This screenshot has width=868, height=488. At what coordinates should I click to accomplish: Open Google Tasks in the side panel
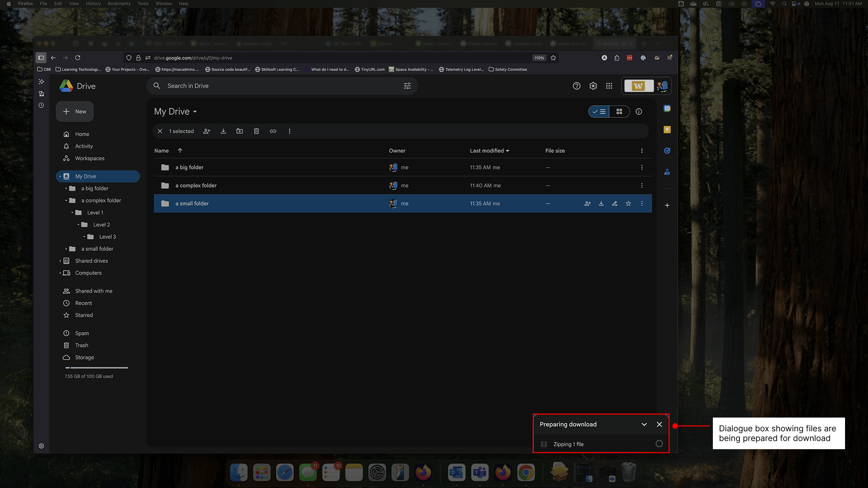coord(667,150)
